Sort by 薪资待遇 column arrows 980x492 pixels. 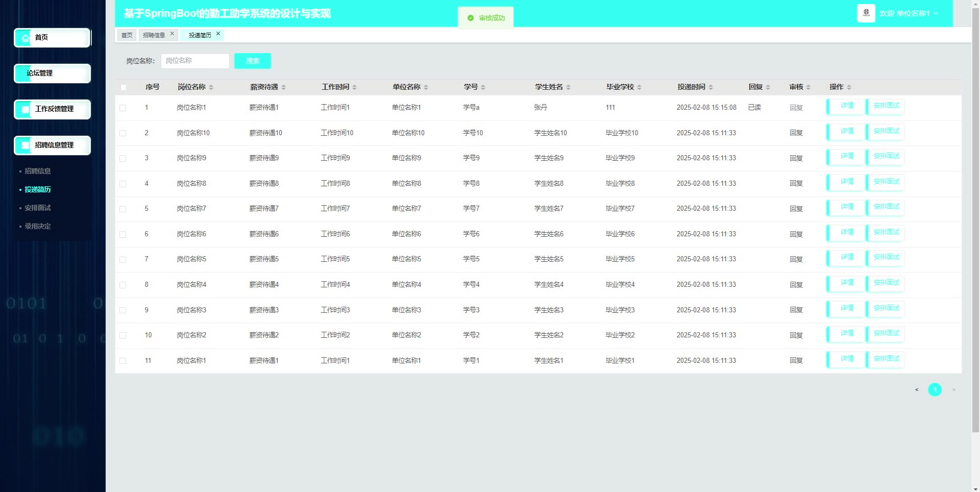coord(283,87)
